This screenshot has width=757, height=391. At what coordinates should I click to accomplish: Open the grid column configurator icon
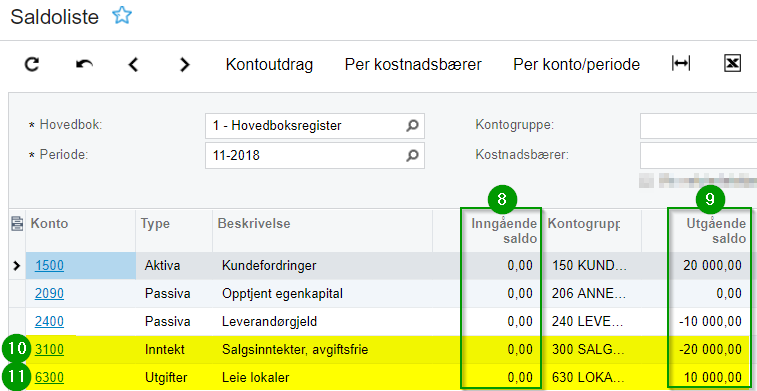pyautogui.click(x=17, y=223)
